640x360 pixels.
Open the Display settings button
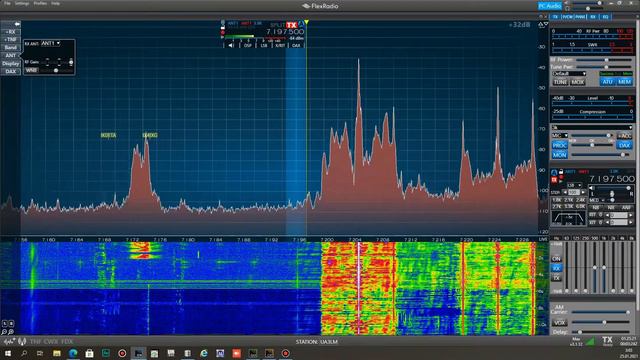10,64
